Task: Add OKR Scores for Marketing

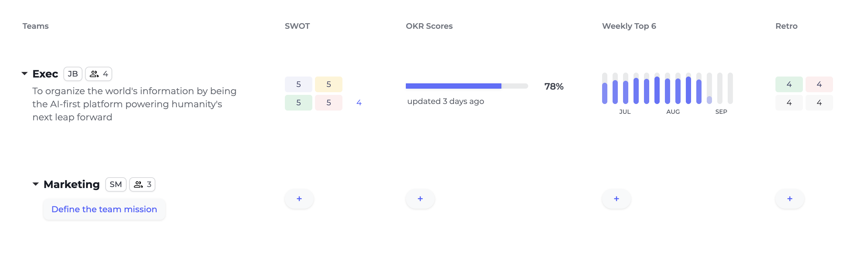Action: pyautogui.click(x=420, y=199)
